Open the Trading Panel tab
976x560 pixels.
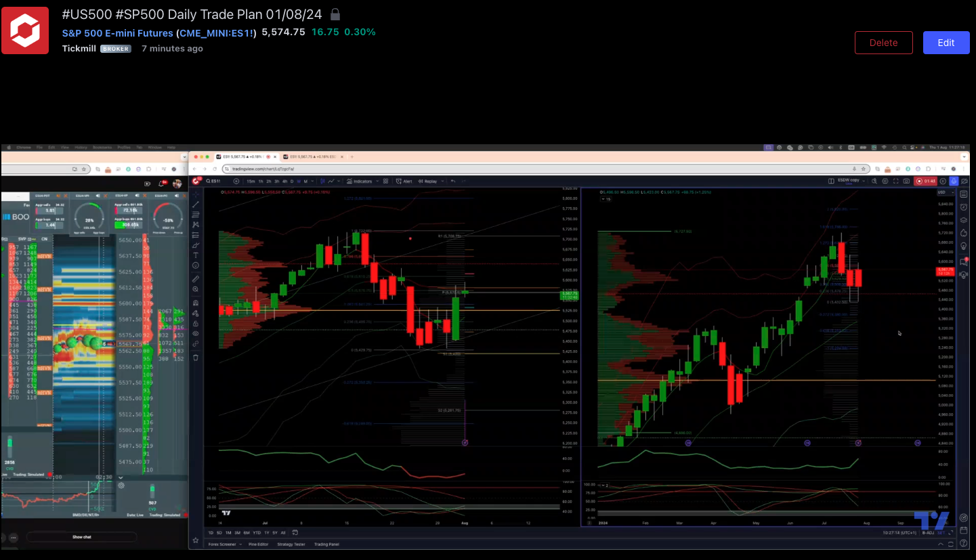point(326,544)
